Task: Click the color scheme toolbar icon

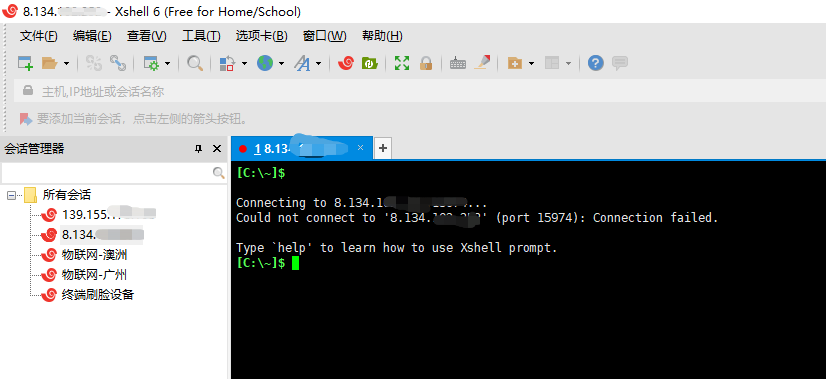Action: (227, 64)
